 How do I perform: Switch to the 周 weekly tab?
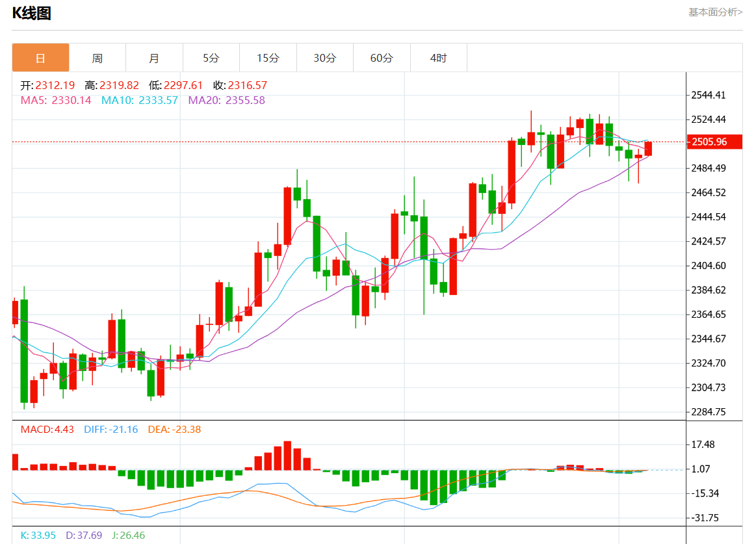[97, 58]
